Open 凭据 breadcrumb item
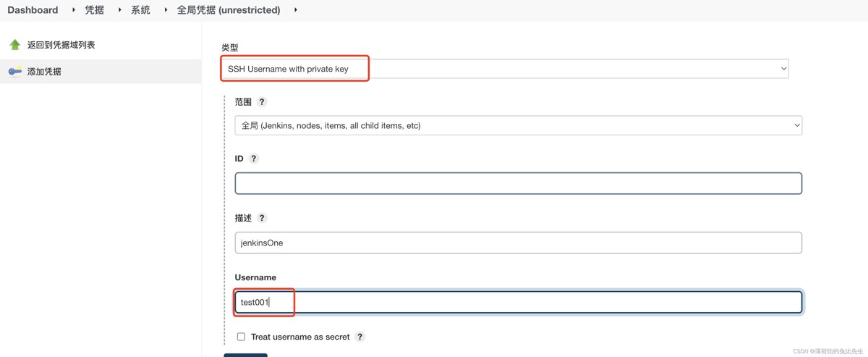Screen dimensions: 868x357 [x=95, y=10]
